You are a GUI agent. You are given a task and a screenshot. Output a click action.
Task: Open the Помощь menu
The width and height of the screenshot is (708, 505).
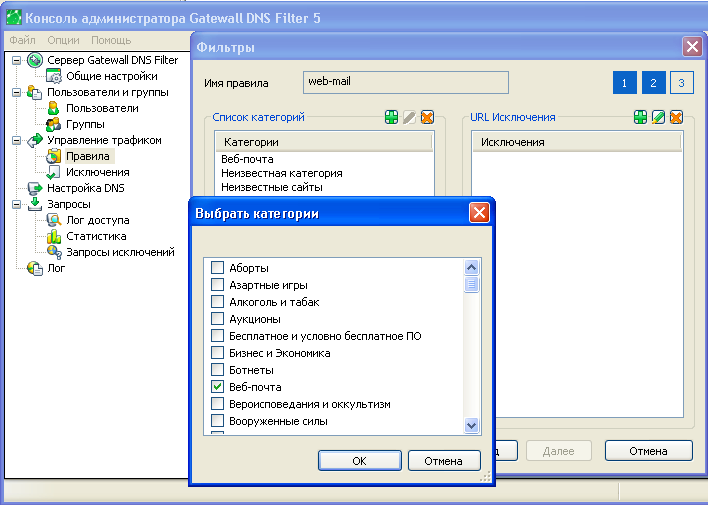point(111,40)
